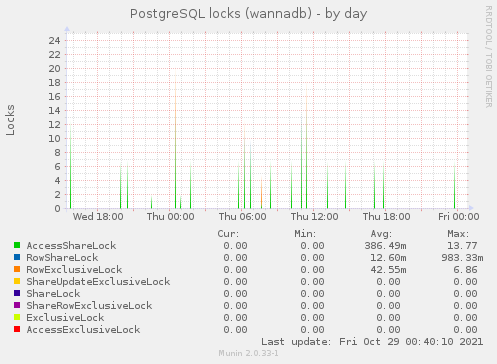The height and width of the screenshot is (364, 497).
Task: Click the orange spike after Thu 06:00
Action: coord(261,194)
